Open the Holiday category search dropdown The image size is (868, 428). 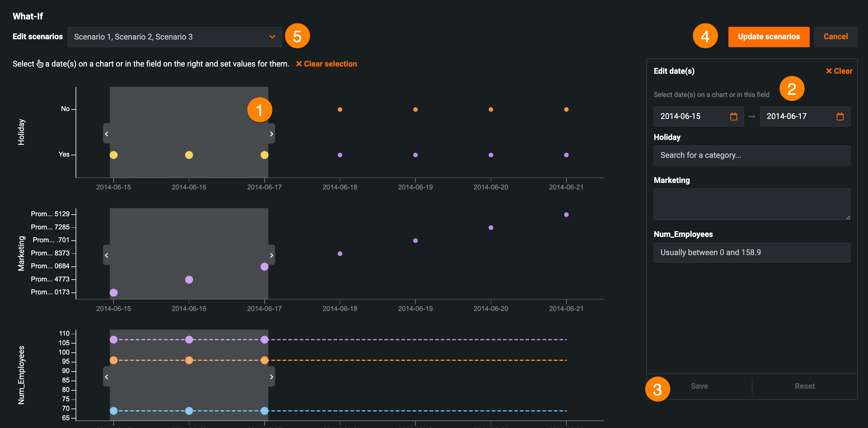click(751, 155)
